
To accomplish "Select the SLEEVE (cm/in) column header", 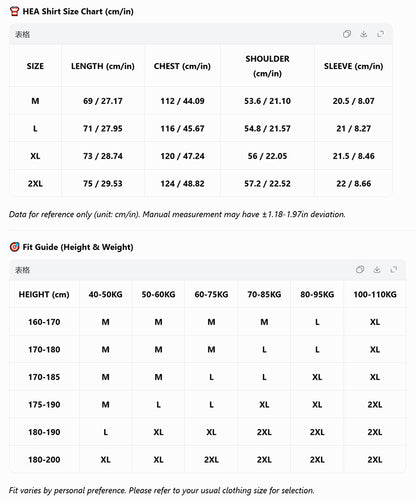I will (x=353, y=66).
